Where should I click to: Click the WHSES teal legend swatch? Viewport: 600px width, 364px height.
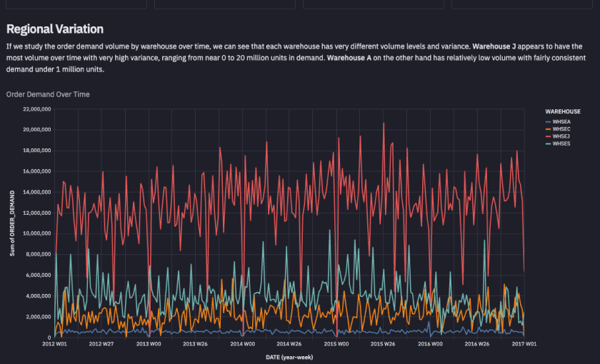point(548,143)
